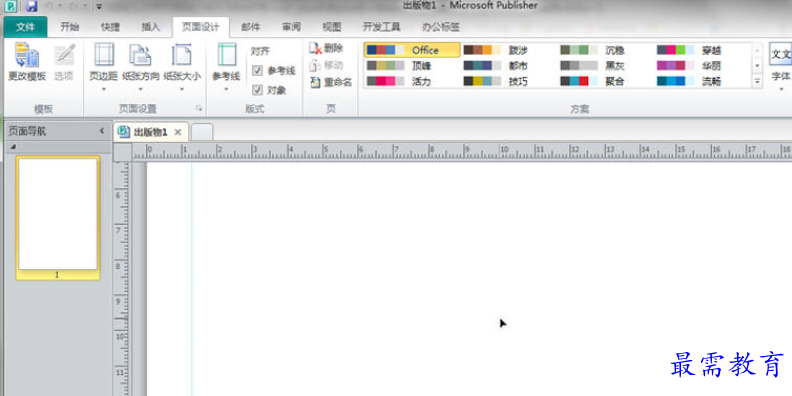The width and height of the screenshot is (792, 396).
Task: Open the Margins (页边距) icon menu
Action: [x=104, y=55]
